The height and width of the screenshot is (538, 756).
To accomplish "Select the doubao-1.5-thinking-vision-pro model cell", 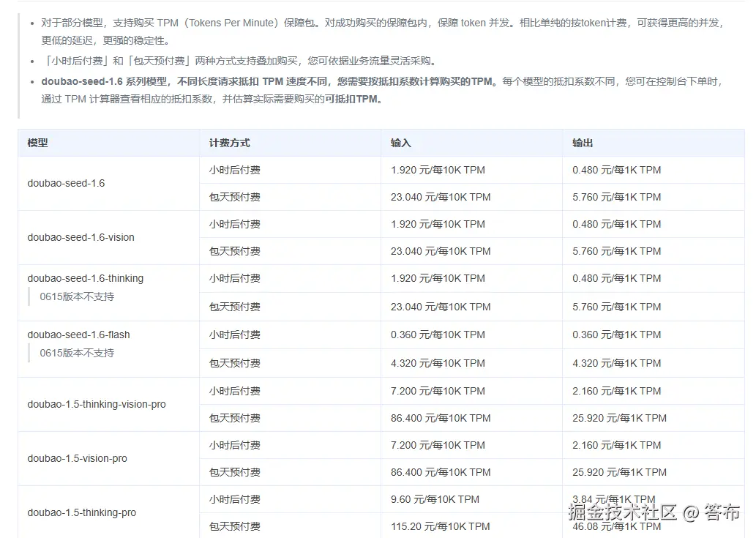I will tap(108, 405).
